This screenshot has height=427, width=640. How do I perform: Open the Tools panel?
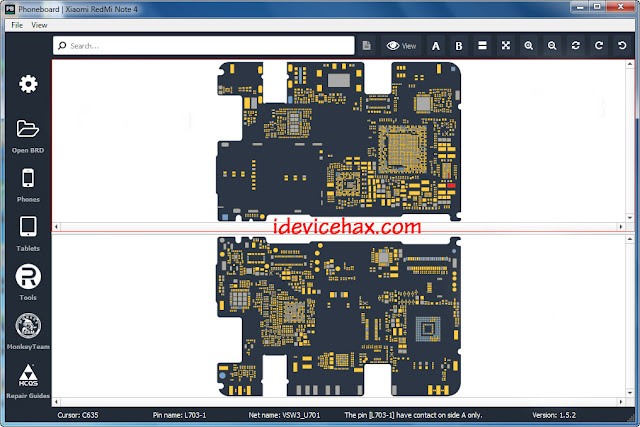(x=28, y=276)
